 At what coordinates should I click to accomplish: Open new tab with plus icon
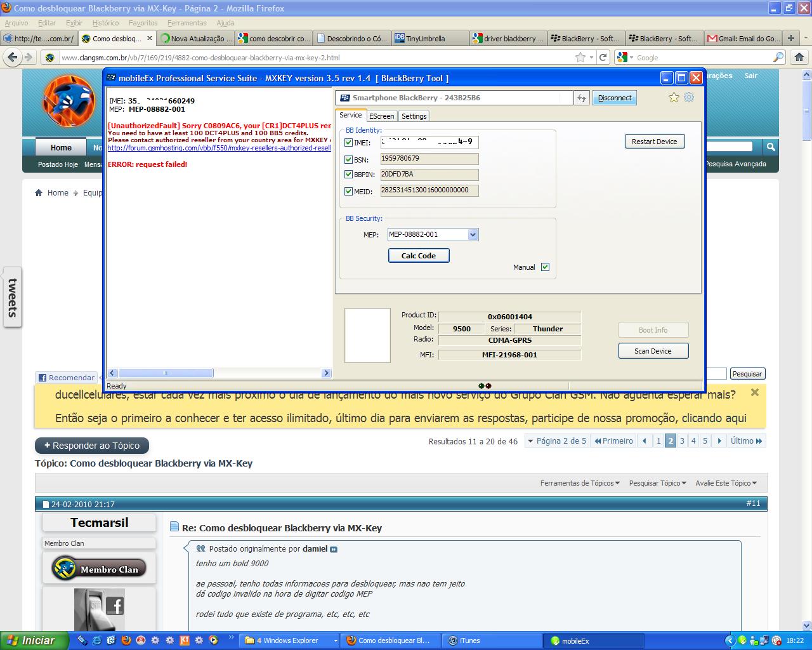(x=791, y=38)
